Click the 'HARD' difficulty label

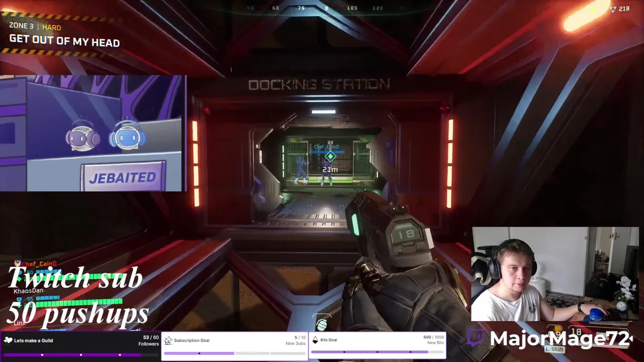(x=51, y=28)
